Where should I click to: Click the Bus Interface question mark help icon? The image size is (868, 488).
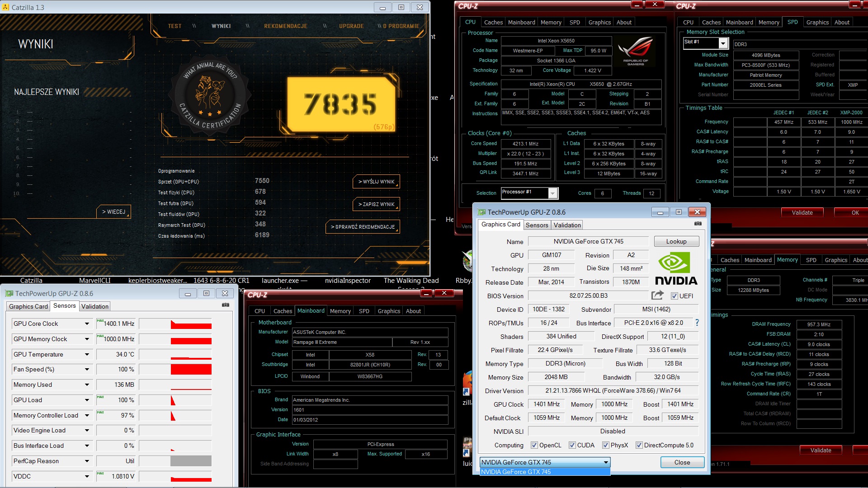(x=697, y=323)
